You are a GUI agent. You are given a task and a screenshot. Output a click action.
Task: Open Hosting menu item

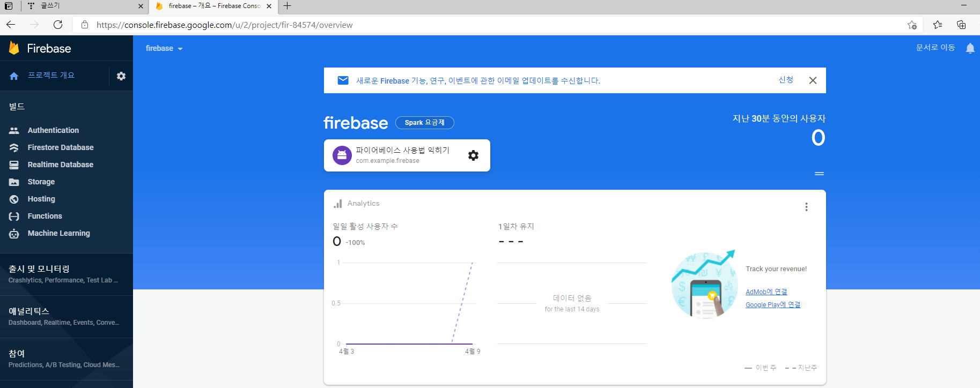67,199
